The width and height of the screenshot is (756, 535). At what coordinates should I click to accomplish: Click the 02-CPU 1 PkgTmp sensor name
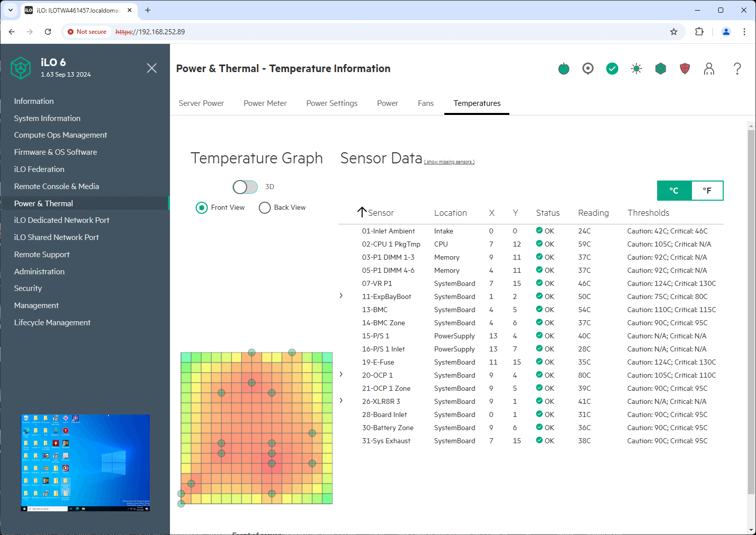pyautogui.click(x=391, y=244)
